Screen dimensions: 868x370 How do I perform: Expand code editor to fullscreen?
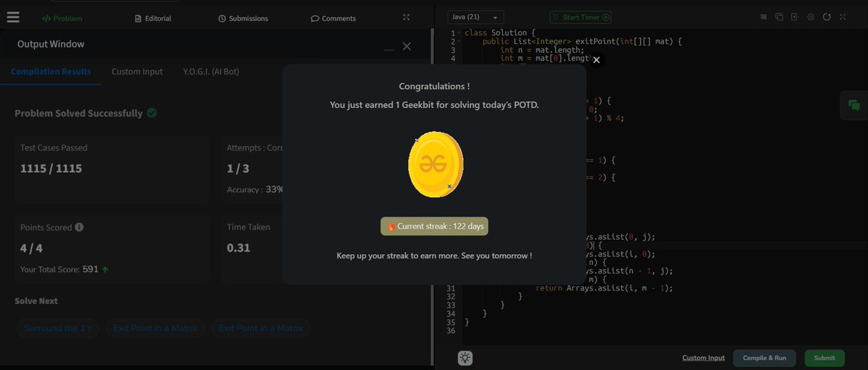click(x=843, y=17)
